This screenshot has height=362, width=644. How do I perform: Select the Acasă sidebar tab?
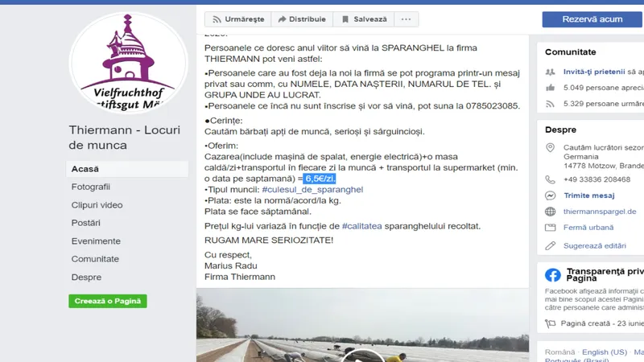click(127, 169)
